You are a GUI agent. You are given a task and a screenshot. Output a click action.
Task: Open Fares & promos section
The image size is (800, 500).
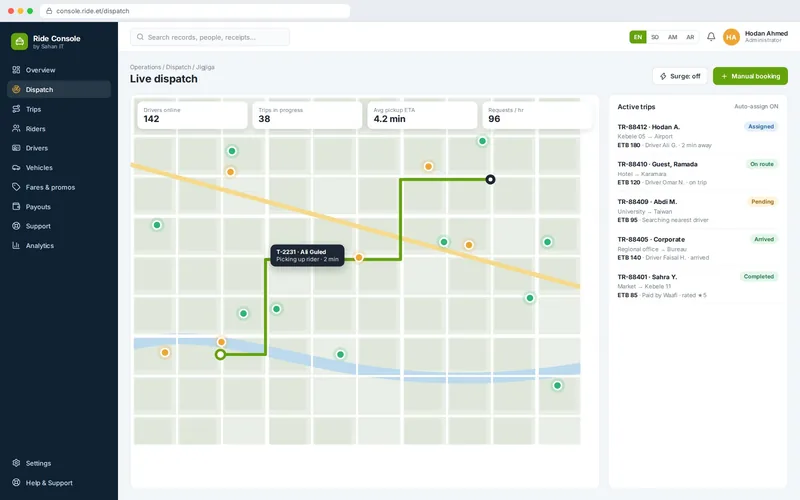[59, 187]
